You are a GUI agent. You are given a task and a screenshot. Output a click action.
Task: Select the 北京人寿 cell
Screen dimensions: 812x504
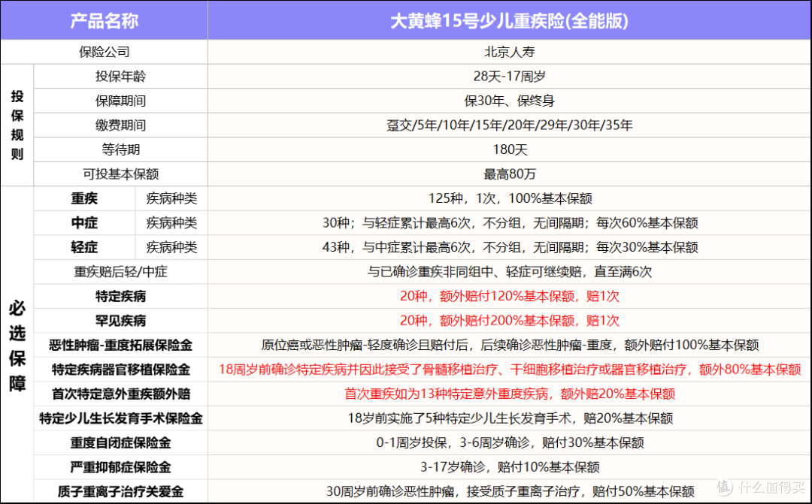(x=510, y=52)
